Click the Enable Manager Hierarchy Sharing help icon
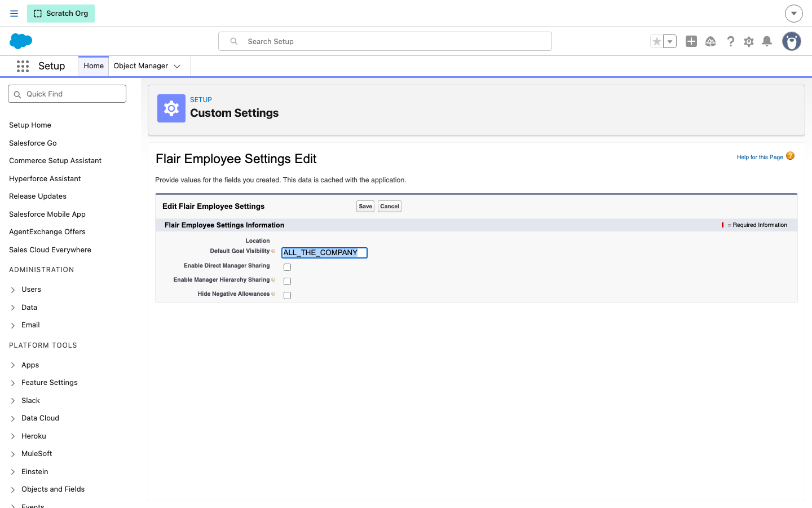The width and height of the screenshot is (812, 508). click(273, 280)
